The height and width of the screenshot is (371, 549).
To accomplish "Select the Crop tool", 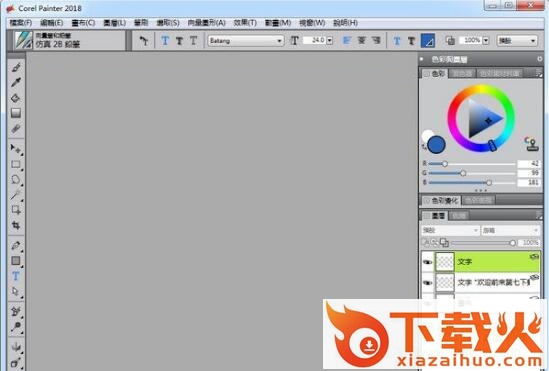I will coord(16,225).
